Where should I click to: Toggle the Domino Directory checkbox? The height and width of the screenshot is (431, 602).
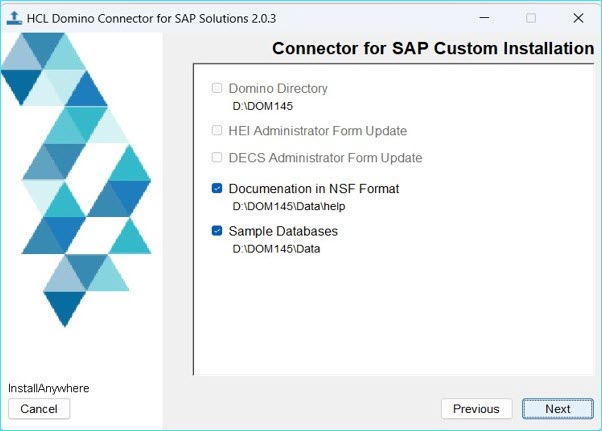(x=217, y=88)
